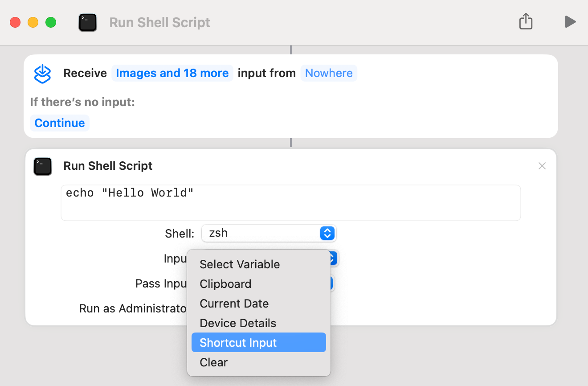588x386 pixels.
Task: Select the highlighted 'Shortcut Input' option
Action: point(238,343)
